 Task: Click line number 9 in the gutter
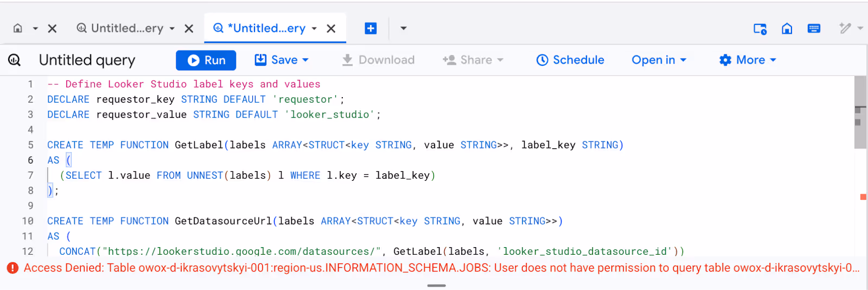pyautogui.click(x=30, y=206)
